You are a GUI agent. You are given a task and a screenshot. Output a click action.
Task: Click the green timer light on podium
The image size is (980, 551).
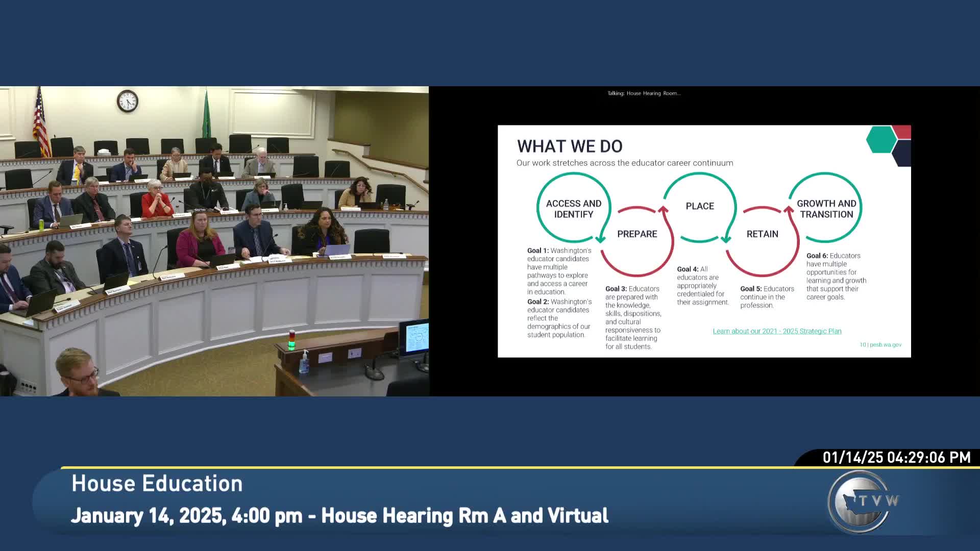pos(291,344)
